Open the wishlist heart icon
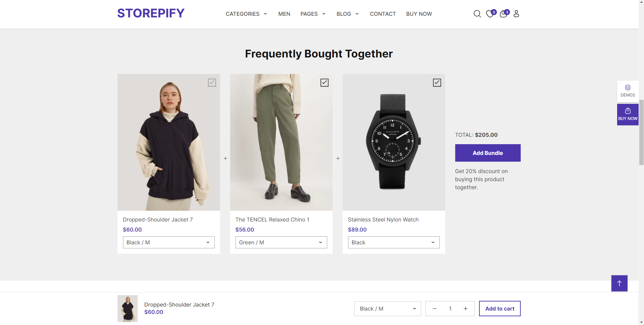The height and width of the screenshot is (325, 644). (x=490, y=14)
